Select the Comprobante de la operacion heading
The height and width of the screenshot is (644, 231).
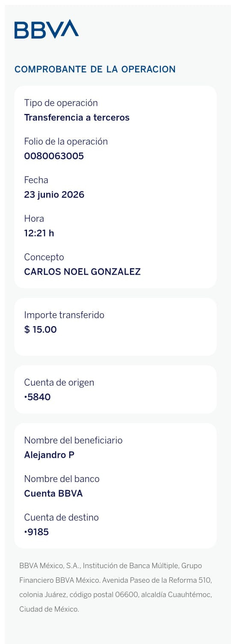pyautogui.click(x=95, y=69)
